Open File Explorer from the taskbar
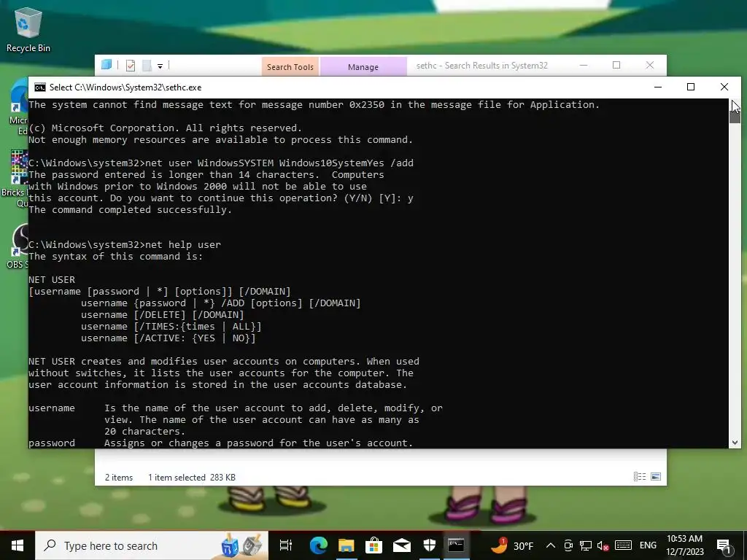 (x=347, y=545)
